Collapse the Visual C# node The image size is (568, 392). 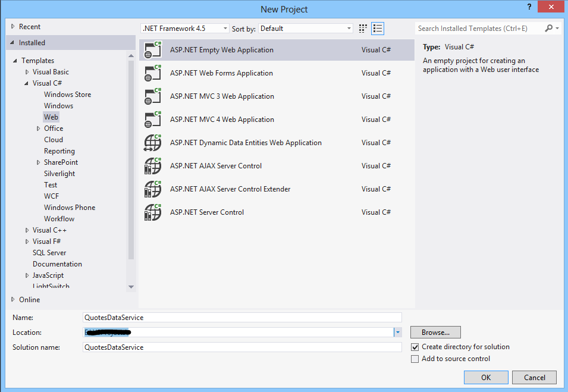tap(26, 83)
